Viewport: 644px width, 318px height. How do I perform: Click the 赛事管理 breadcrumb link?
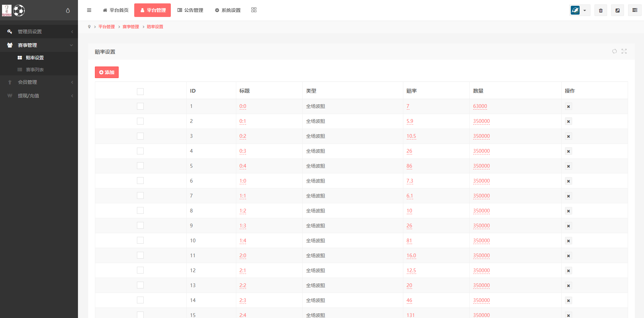131,27
